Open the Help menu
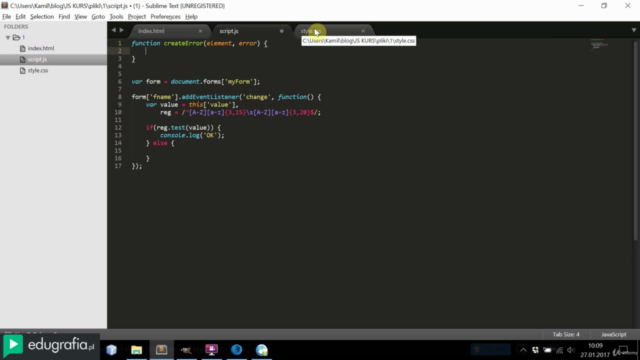The height and width of the screenshot is (360, 640). pyautogui.click(x=191, y=17)
